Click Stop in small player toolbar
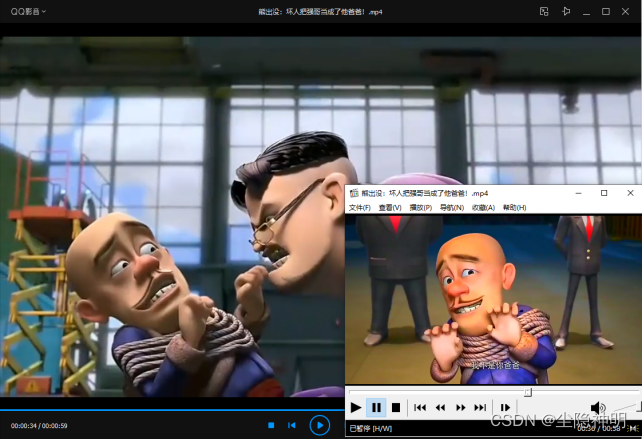 pos(396,407)
